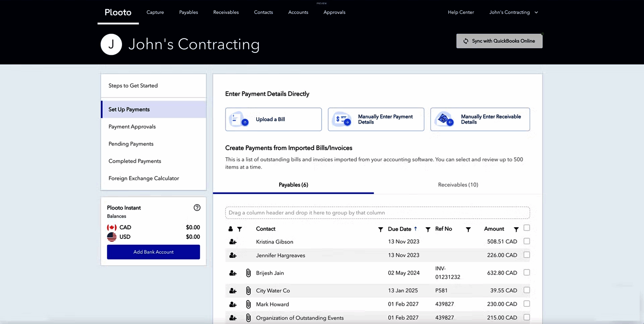Open paperclip attachment for Brijesh Jain

[x=248, y=273]
